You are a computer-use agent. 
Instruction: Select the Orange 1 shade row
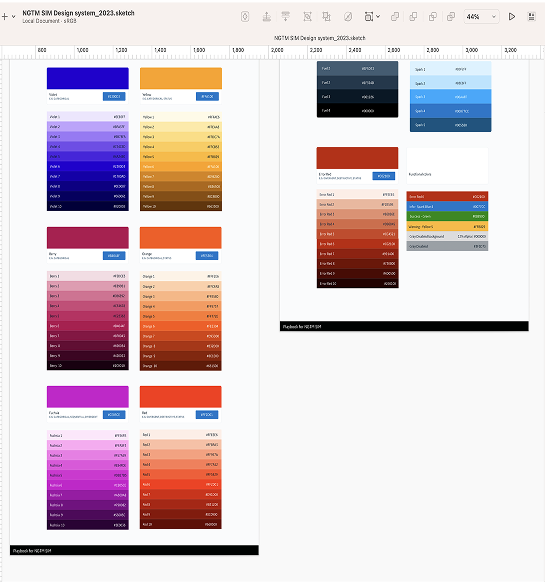[181, 276]
